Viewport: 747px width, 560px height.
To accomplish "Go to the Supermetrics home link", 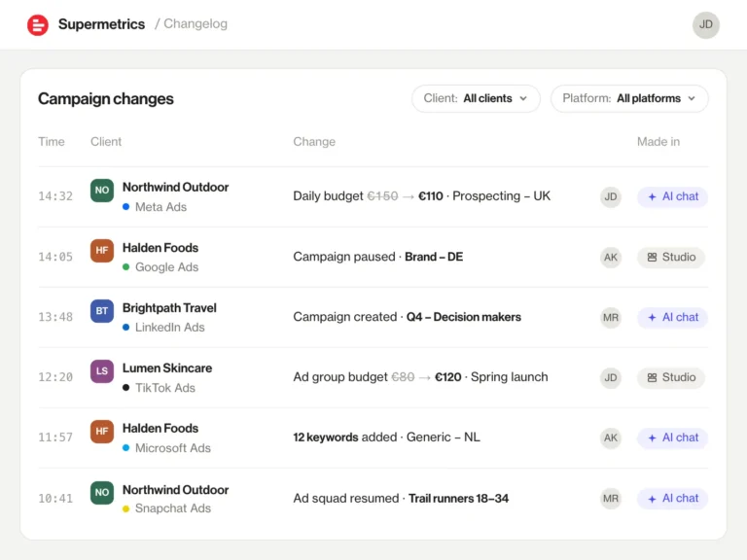I will click(101, 24).
